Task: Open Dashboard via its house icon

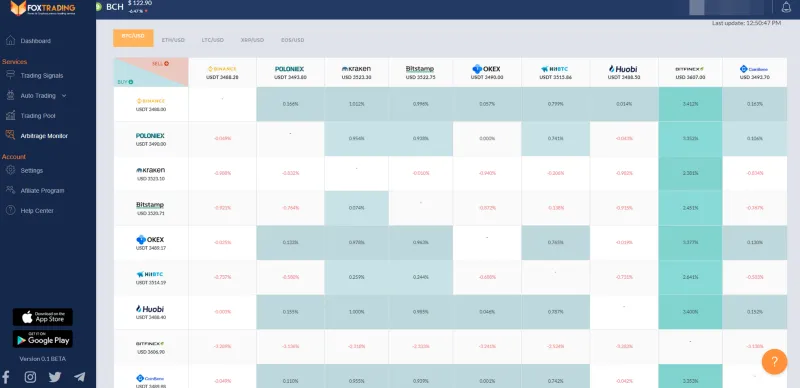Action: (10, 40)
